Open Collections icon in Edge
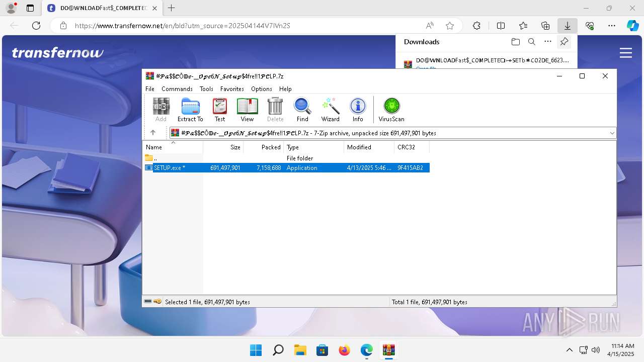The height and width of the screenshot is (362, 644). 545,26
